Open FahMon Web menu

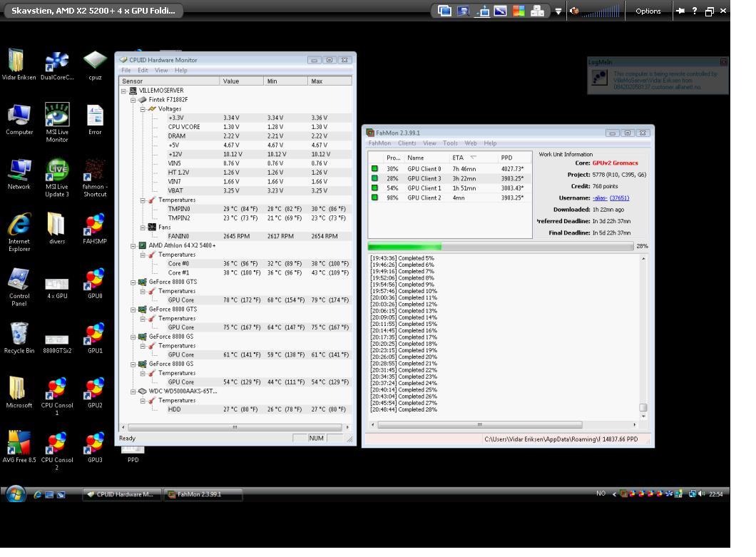click(471, 143)
